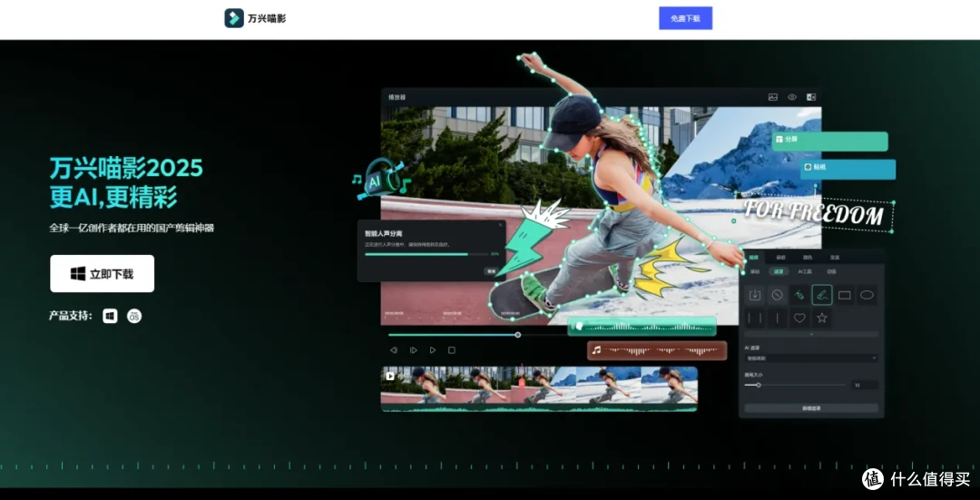The width and height of the screenshot is (980, 500).
Task: Select the double line mask shape
Action: [x=755, y=319]
